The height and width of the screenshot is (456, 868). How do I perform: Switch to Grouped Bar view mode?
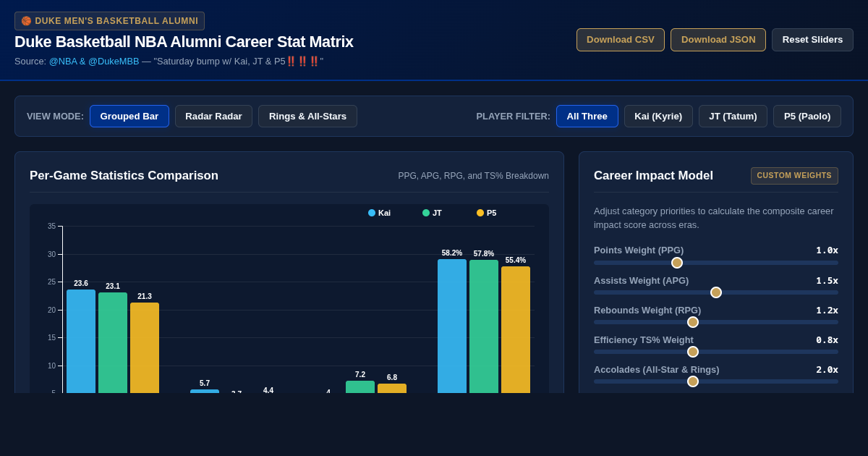tap(129, 117)
